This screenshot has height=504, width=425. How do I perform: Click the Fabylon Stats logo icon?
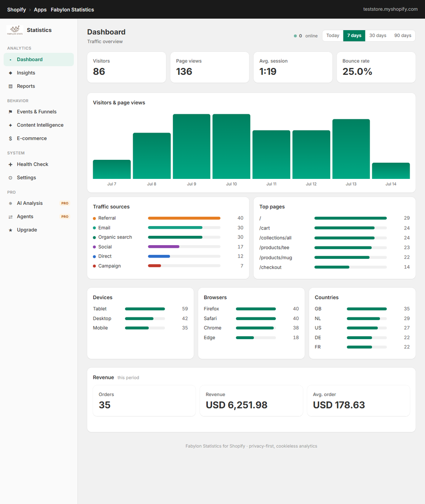click(x=15, y=30)
